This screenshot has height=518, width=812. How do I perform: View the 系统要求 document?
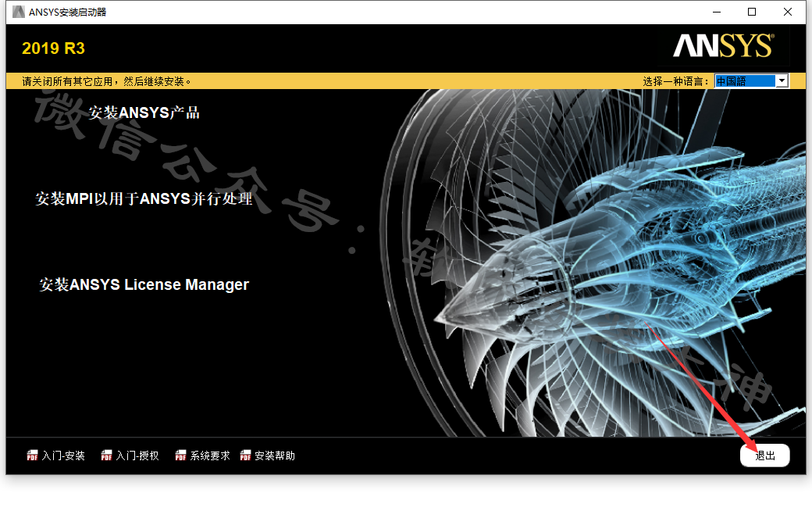(210, 455)
